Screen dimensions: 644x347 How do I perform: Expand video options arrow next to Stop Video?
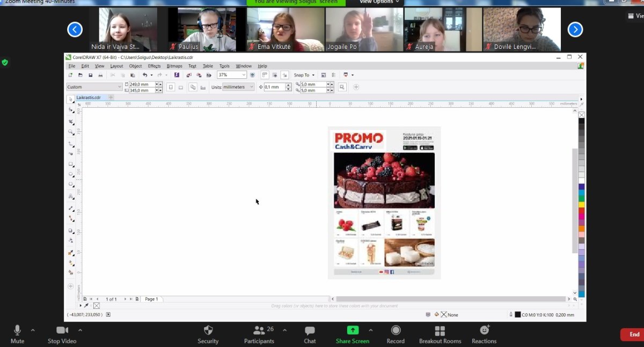(x=80, y=330)
